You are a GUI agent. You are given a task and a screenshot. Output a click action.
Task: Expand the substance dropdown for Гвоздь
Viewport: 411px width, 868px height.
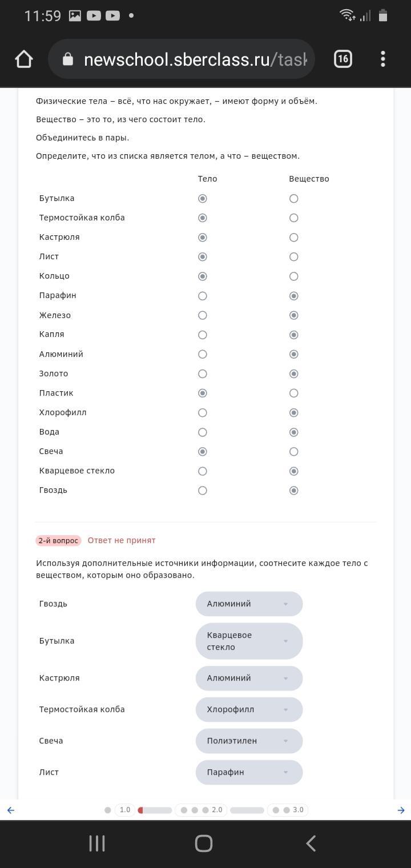[x=249, y=604]
